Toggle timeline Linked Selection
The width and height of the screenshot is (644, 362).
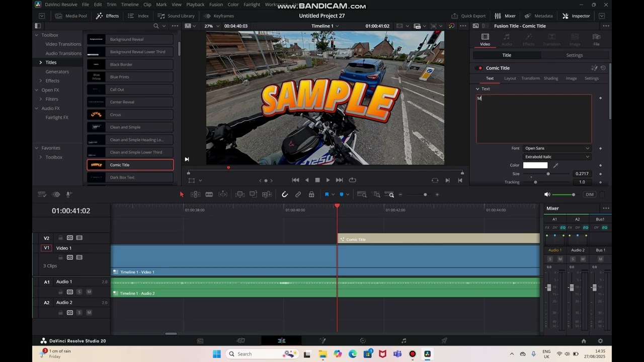point(298,195)
